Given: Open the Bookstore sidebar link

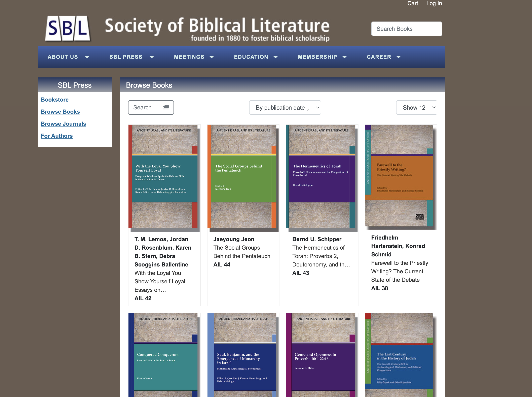Looking at the screenshot, I should click(54, 100).
